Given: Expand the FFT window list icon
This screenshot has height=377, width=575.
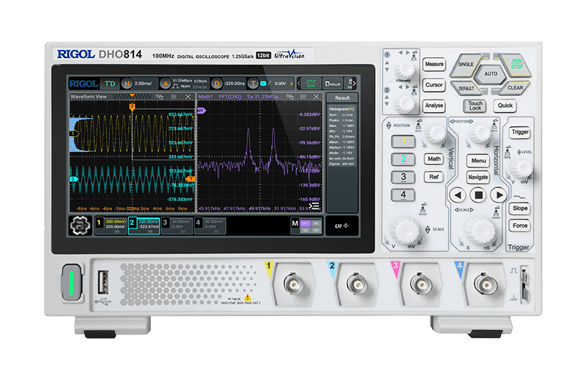Looking at the screenshot, I should [x=314, y=206].
